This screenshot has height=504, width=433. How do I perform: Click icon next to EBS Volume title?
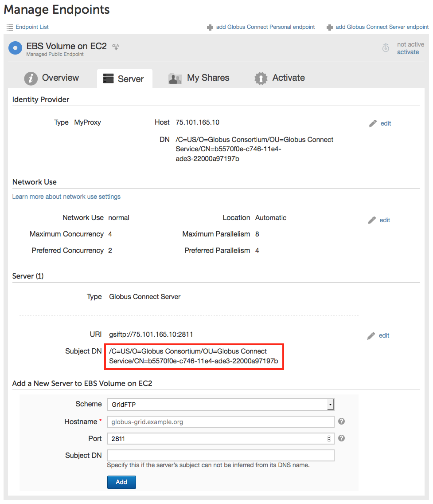(x=116, y=47)
